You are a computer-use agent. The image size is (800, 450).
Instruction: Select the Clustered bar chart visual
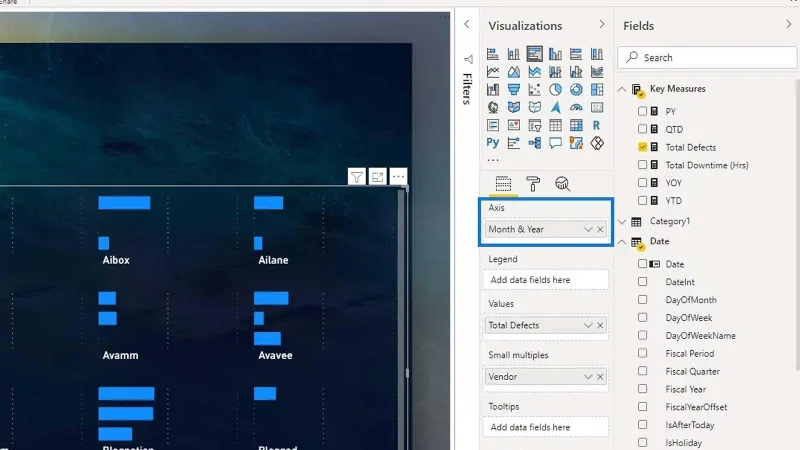point(535,54)
